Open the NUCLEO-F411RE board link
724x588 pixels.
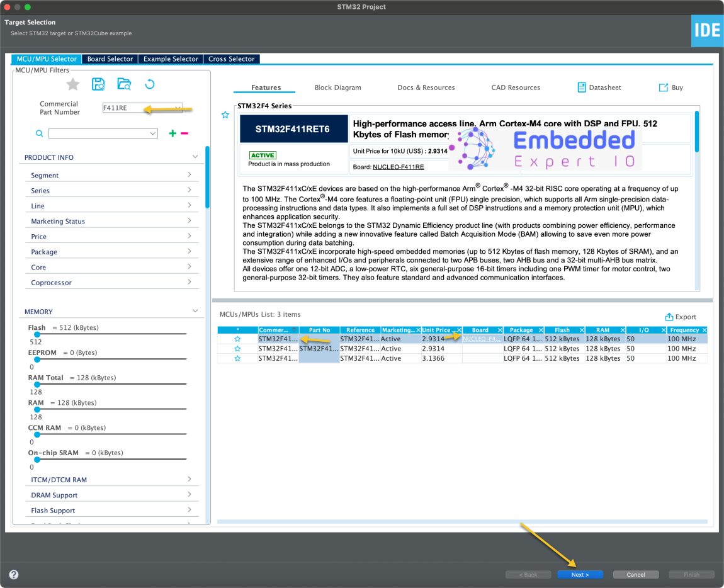click(x=398, y=167)
